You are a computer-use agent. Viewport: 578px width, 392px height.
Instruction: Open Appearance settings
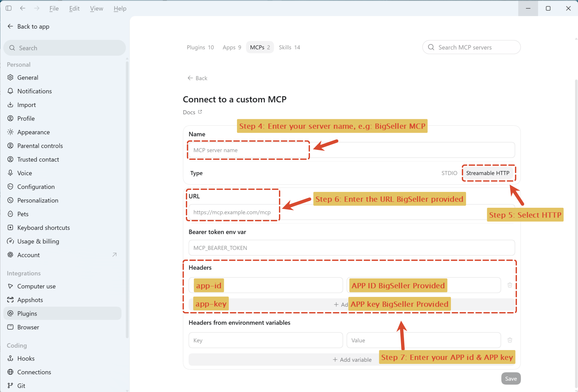point(62,132)
